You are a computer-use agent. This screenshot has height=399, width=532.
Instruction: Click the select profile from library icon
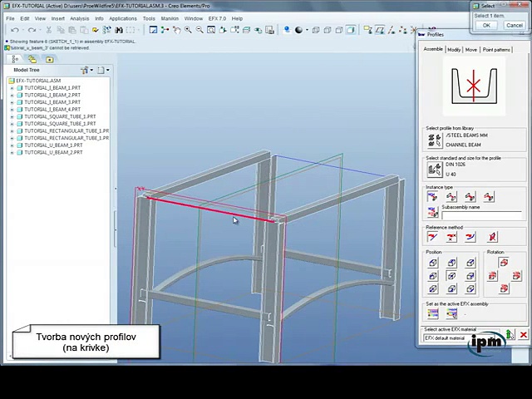pyautogui.click(x=434, y=140)
